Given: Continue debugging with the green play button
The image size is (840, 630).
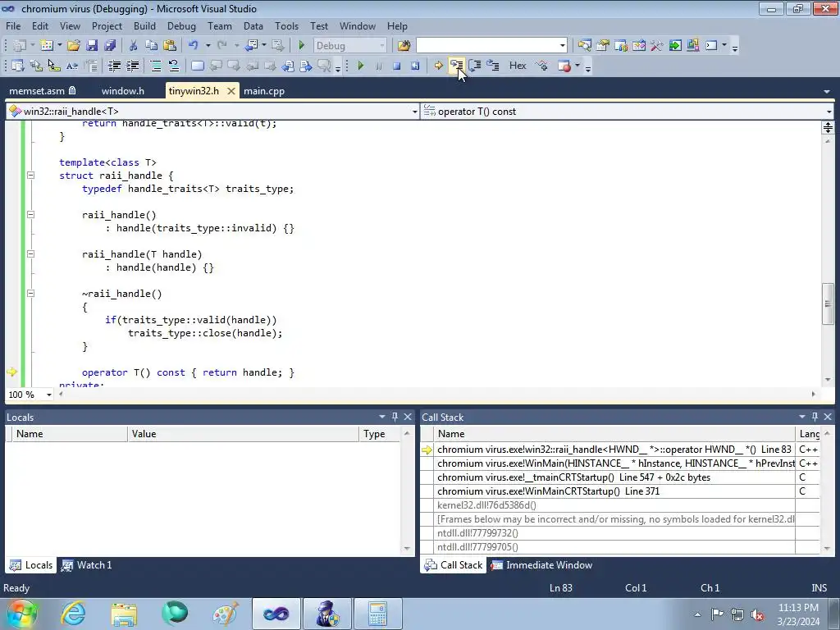Looking at the screenshot, I should [361, 66].
